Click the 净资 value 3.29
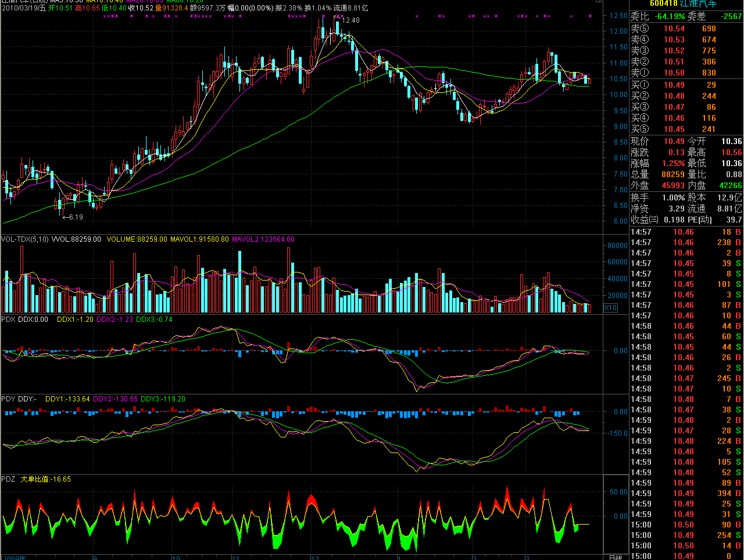The image size is (744, 560). point(677,209)
